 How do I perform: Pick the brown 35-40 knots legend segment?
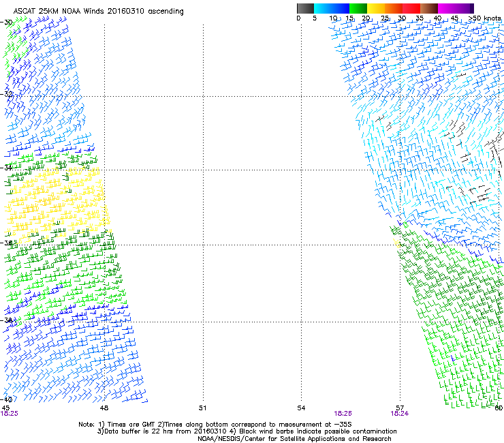click(x=429, y=8)
